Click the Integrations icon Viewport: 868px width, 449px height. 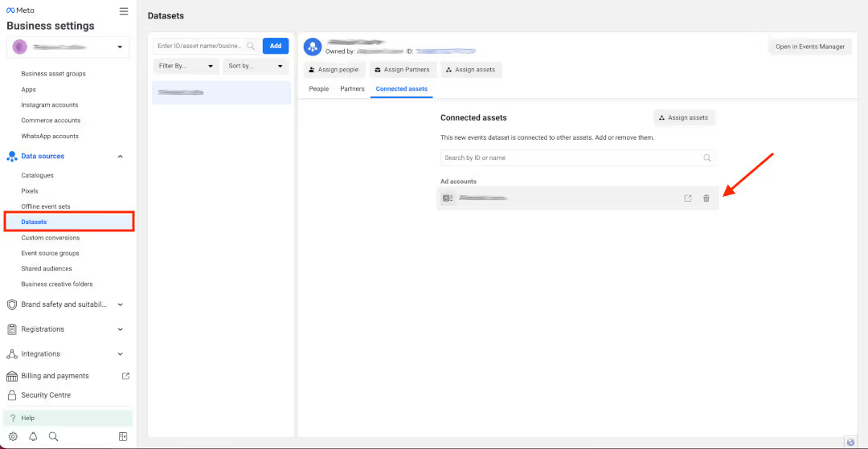11,354
